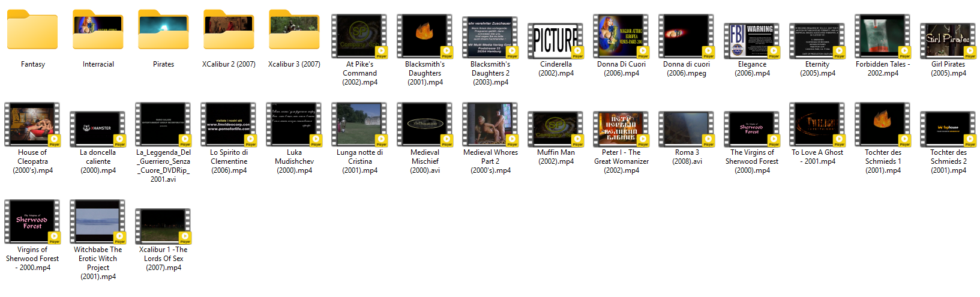The width and height of the screenshot is (980, 297).
Task: Select Muffin Man (2002).mp4 video icon
Action: tap(556, 129)
